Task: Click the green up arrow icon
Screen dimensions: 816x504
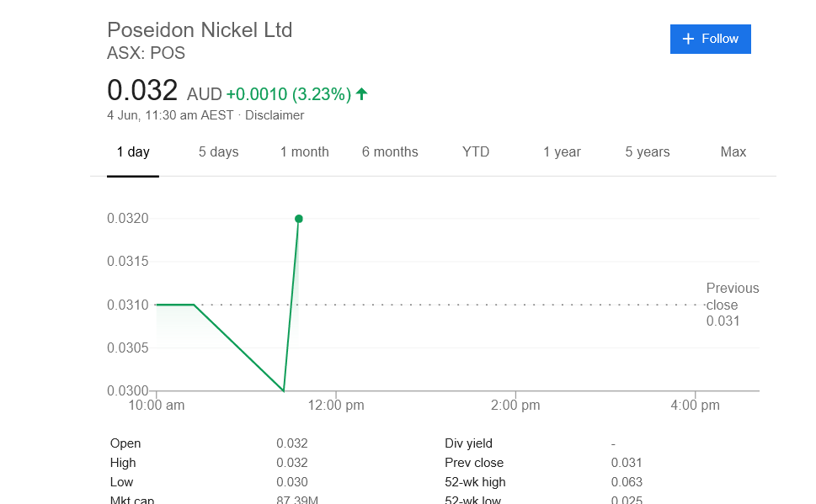Action: pos(362,94)
